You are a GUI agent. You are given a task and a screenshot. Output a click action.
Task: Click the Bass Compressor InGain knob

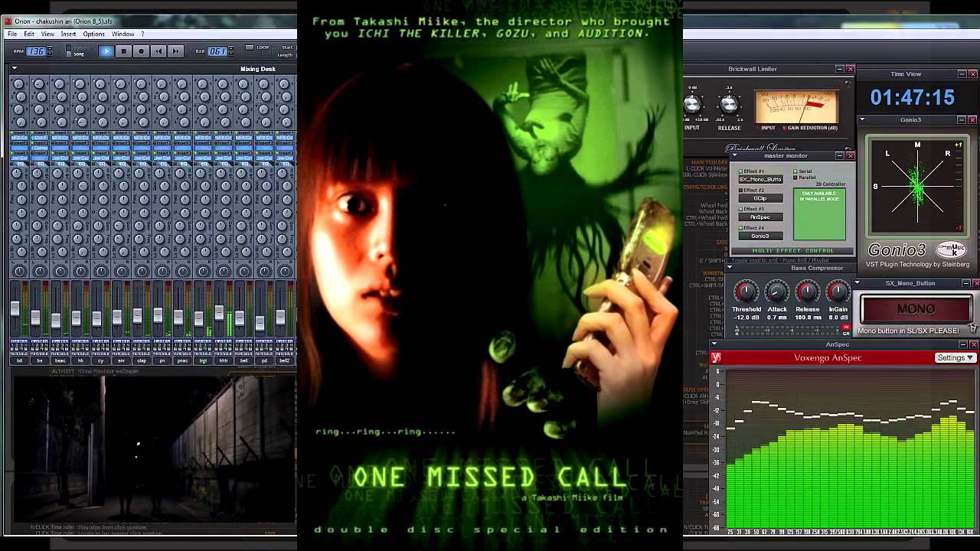coord(838,292)
